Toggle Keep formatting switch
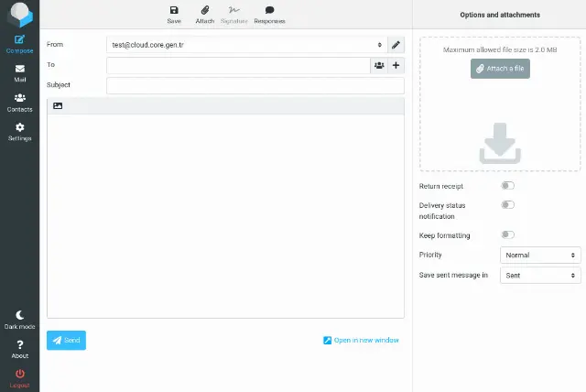The height and width of the screenshot is (392, 586). coord(507,234)
